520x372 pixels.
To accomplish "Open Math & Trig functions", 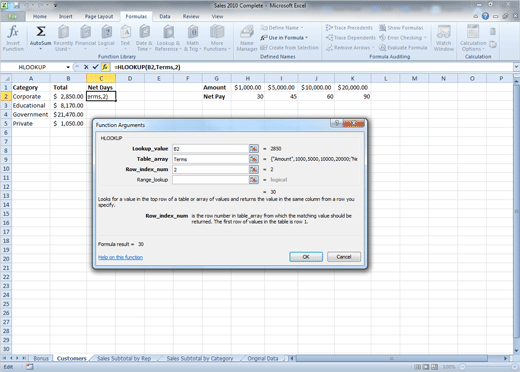I will [x=193, y=38].
